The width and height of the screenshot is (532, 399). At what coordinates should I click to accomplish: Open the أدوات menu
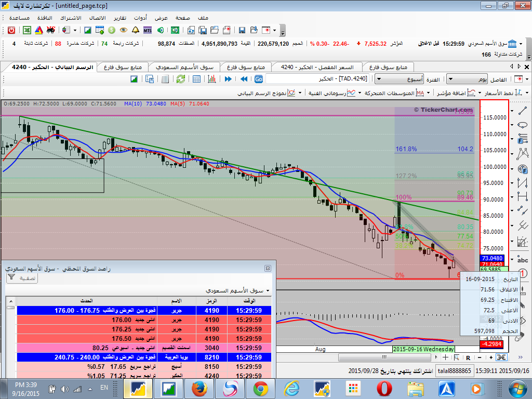coord(140,18)
